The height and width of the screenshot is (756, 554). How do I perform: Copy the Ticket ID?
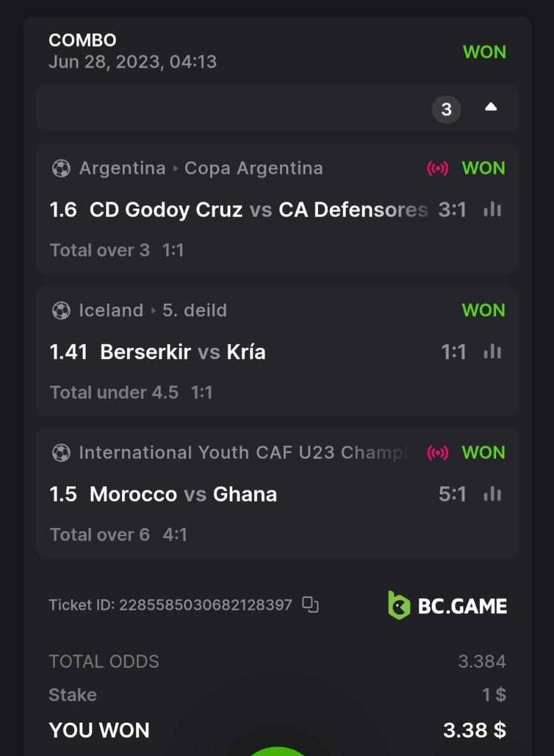pos(310,605)
